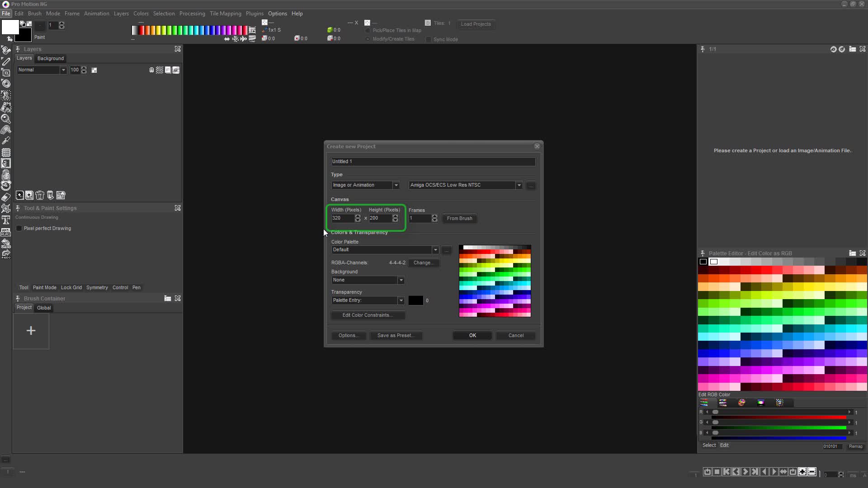
Task: Enable the Sync Mode checkbox
Action: coord(429,39)
